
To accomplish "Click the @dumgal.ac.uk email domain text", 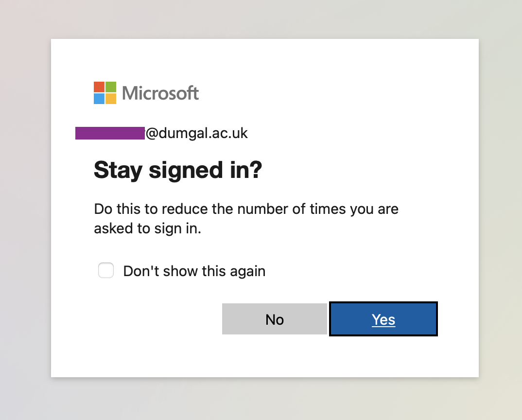I will pos(197,133).
